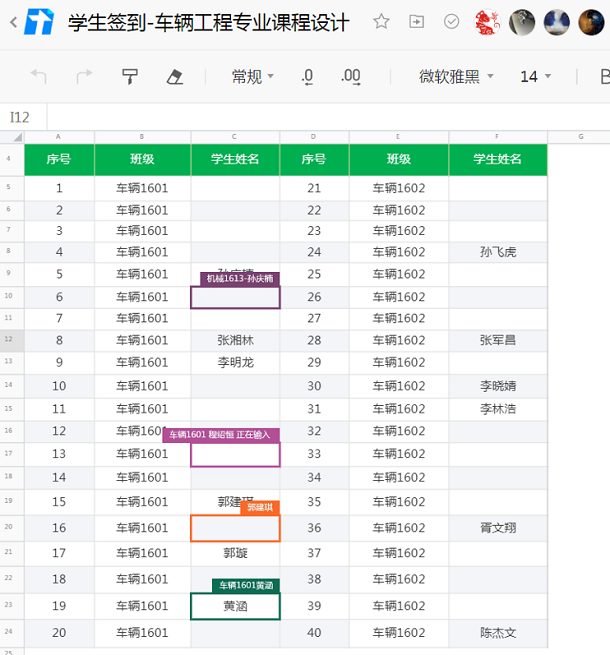
Task: Click the undo arrow
Action: click(39, 76)
